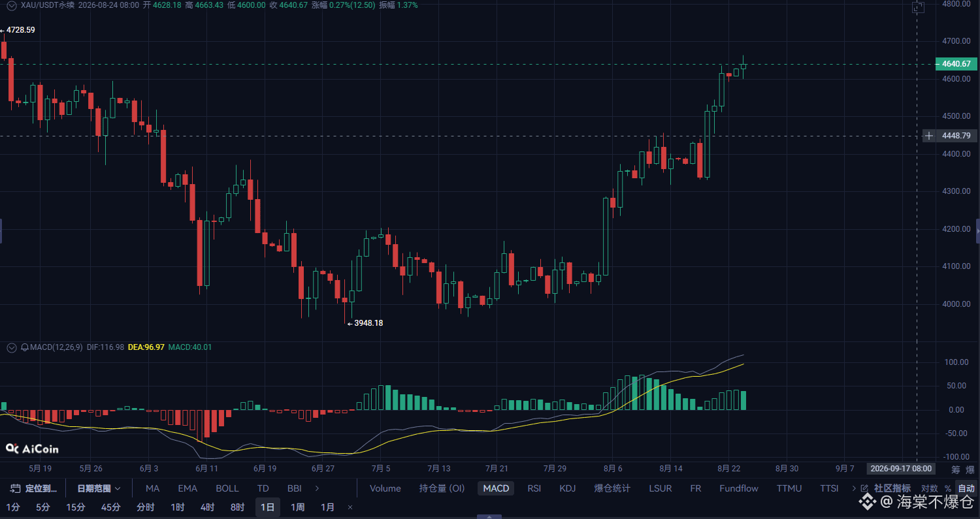Click the plus icon beside the 4448.79 label

(929, 136)
